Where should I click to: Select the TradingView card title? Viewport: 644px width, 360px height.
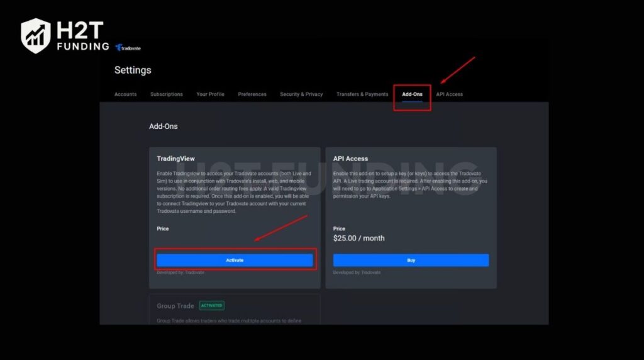(176, 159)
